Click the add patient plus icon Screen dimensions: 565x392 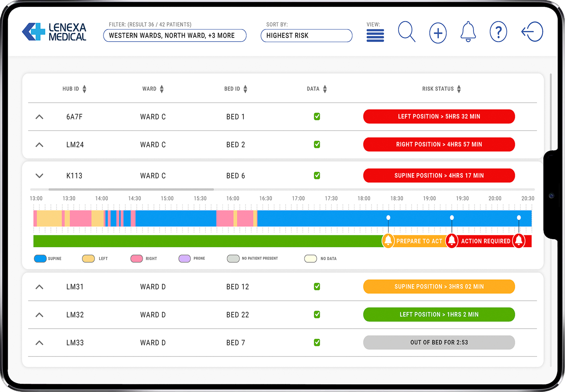coord(438,33)
